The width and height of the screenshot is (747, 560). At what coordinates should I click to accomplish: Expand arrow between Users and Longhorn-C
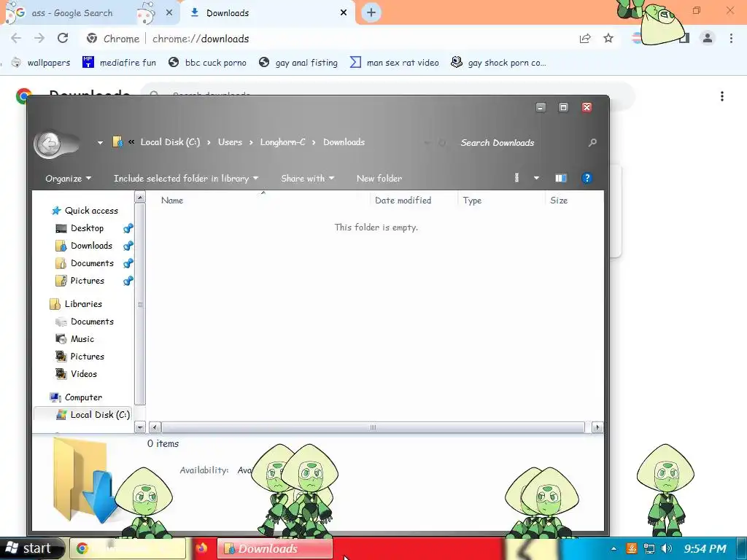pos(251,142)
